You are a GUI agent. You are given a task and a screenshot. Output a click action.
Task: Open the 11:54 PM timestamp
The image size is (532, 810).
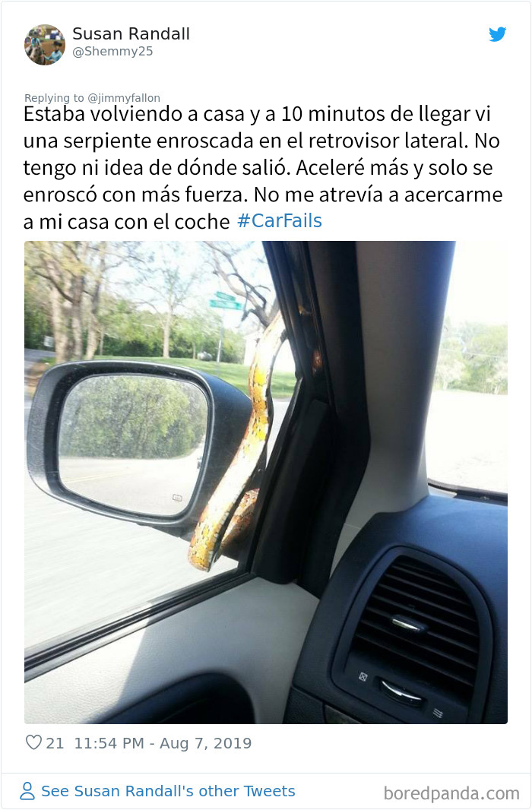109,743
